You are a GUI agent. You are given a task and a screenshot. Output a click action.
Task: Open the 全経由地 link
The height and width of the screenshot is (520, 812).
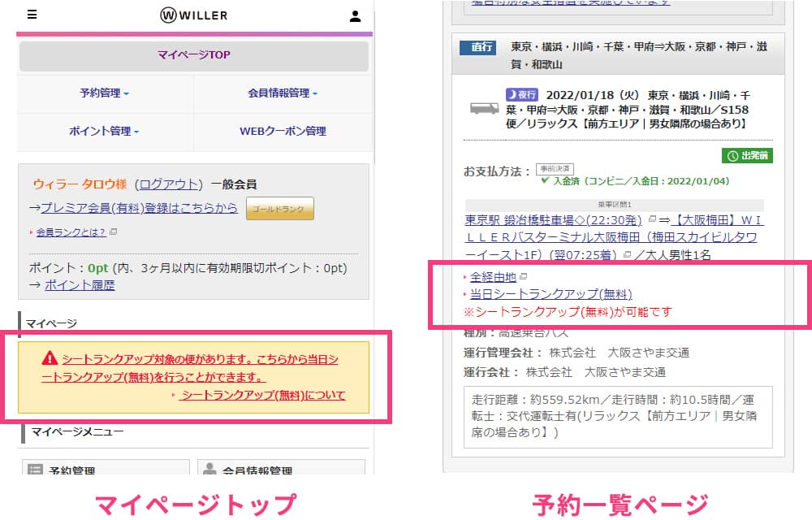click(x=493, y=277)
